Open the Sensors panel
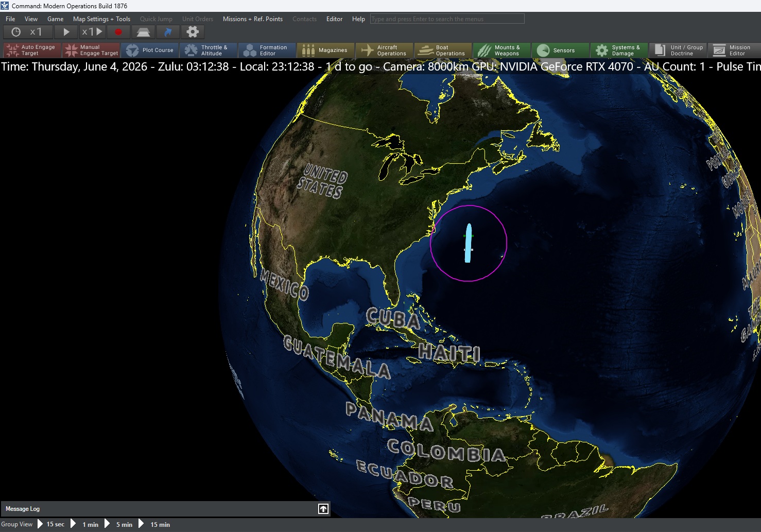This screenshot has width=761, height=532. [561, 50]
